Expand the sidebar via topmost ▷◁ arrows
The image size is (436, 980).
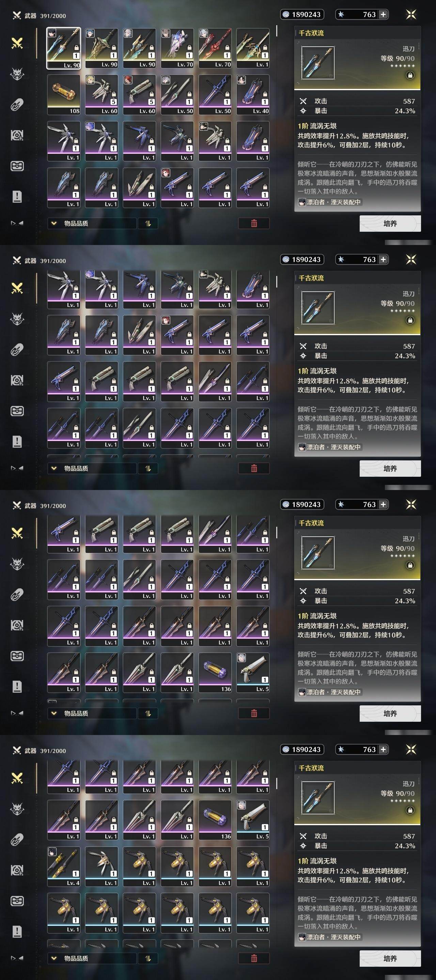17,223
